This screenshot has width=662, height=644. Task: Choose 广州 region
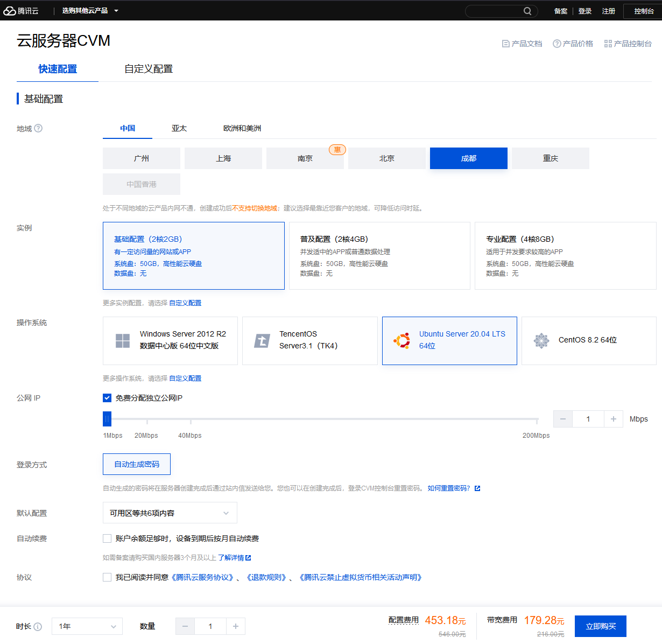[x=142, y=158]
